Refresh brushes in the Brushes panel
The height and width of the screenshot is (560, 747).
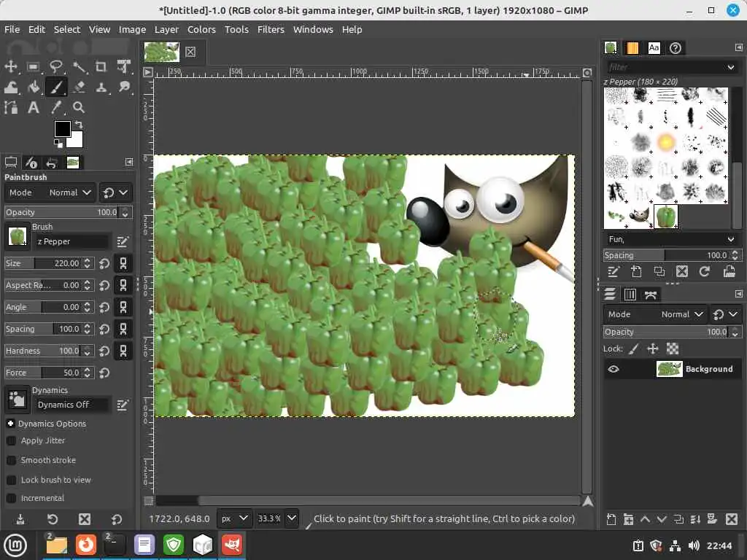(x=705, y=271)
